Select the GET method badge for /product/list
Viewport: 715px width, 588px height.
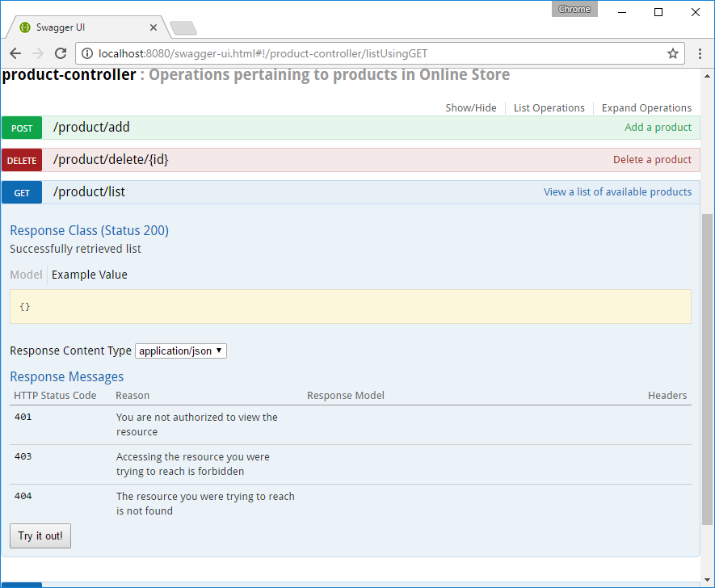(x=21, y=192)
